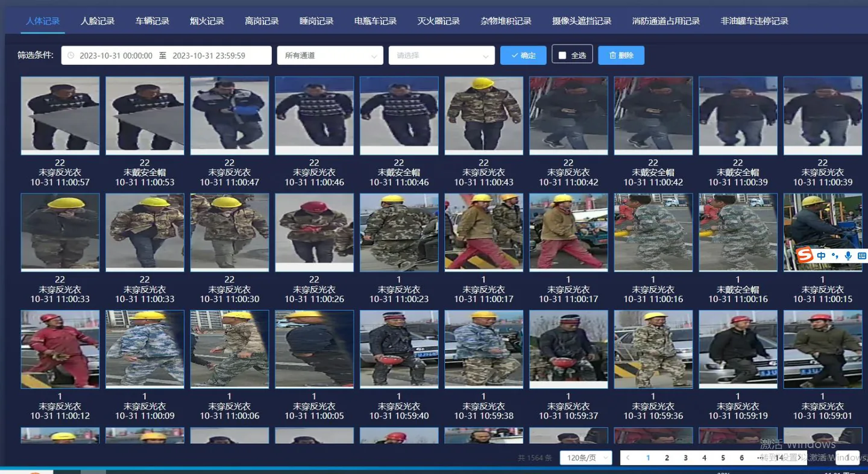View the snapshot captured at 10:59:37
868x474 pixels.
tap(568, 349)
